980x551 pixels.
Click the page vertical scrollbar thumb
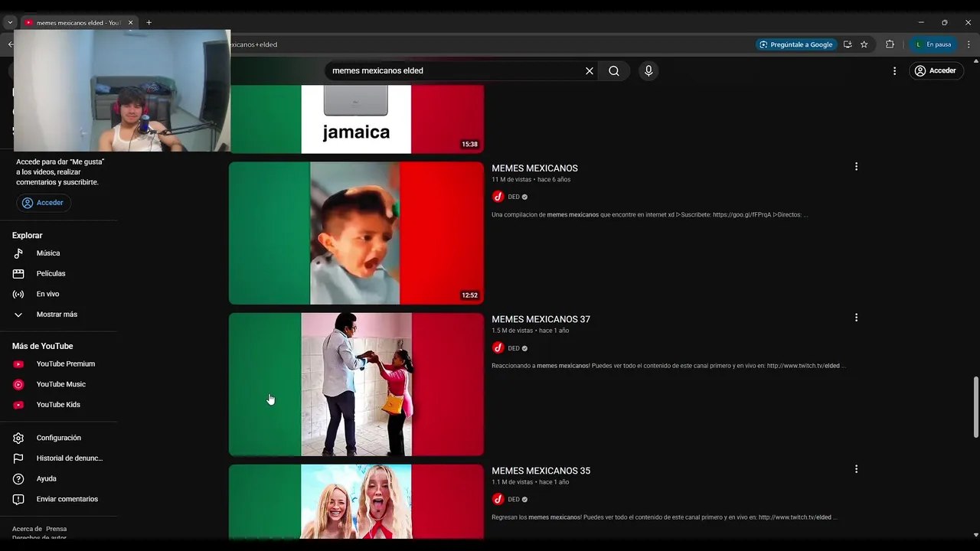(x=975, y=407)
